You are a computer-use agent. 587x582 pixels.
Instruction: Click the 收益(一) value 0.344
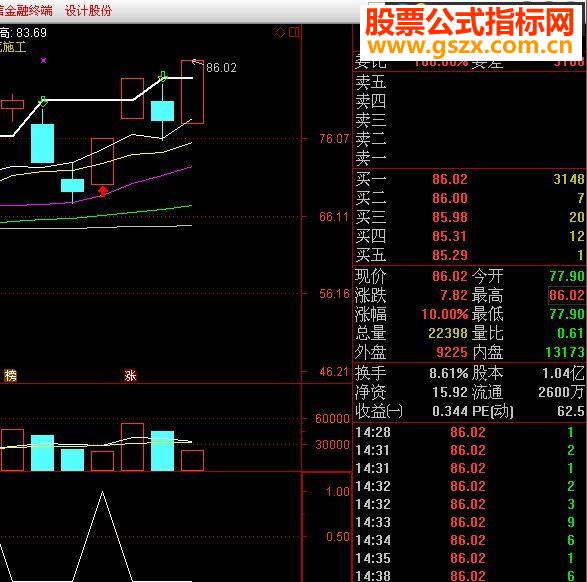click(450, 411)
